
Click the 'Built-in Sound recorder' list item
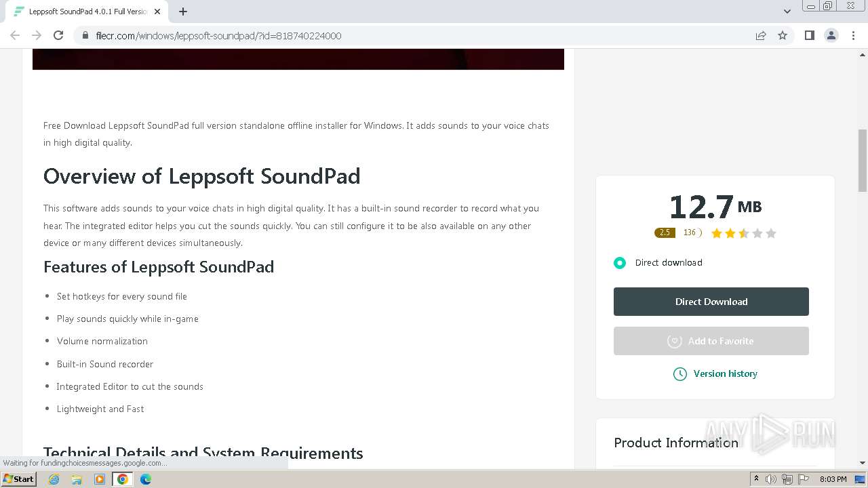pos(105,364)
